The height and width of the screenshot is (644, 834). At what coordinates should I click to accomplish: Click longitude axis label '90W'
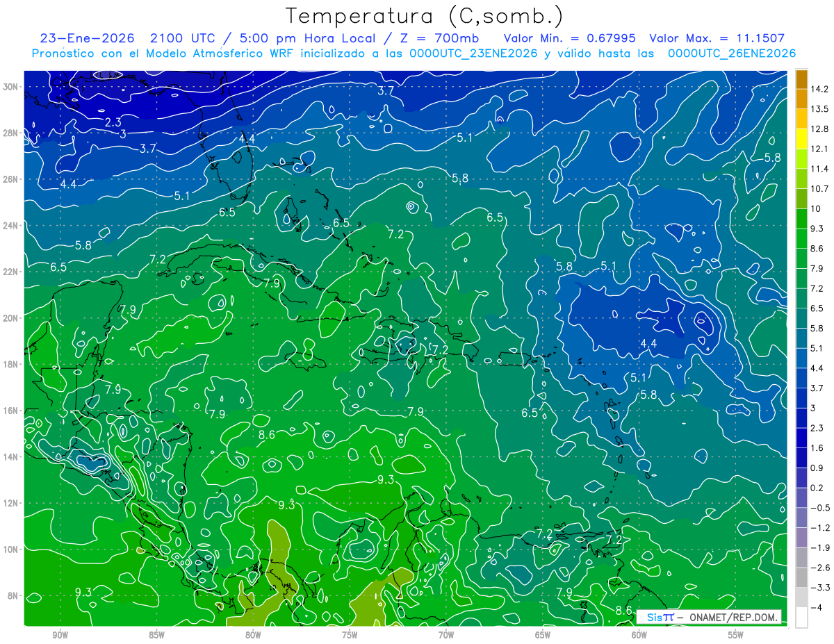pyautogui.click(x=60, y=635)
